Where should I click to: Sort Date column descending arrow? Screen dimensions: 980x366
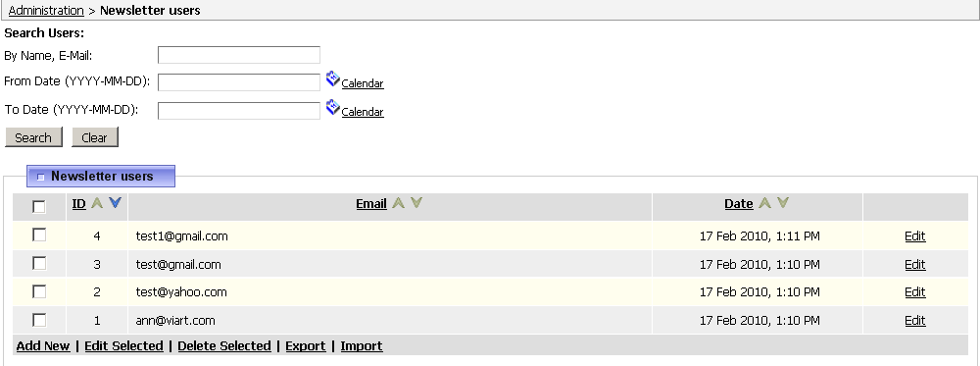[x=782, y=203]
